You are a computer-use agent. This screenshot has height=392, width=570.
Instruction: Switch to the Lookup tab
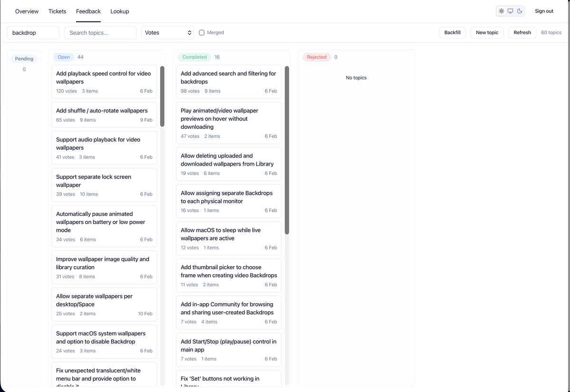[x=120, y=11]
